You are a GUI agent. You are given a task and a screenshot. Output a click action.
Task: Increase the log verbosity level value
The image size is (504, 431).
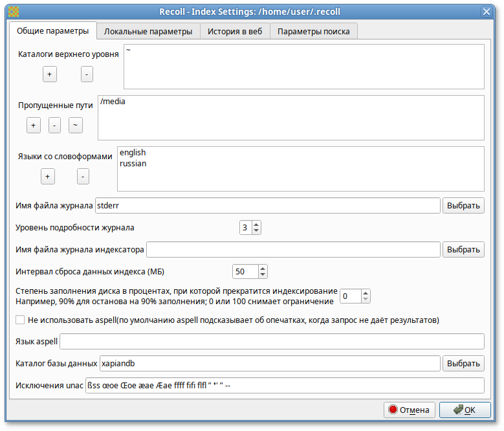click(x=257, y=225)
